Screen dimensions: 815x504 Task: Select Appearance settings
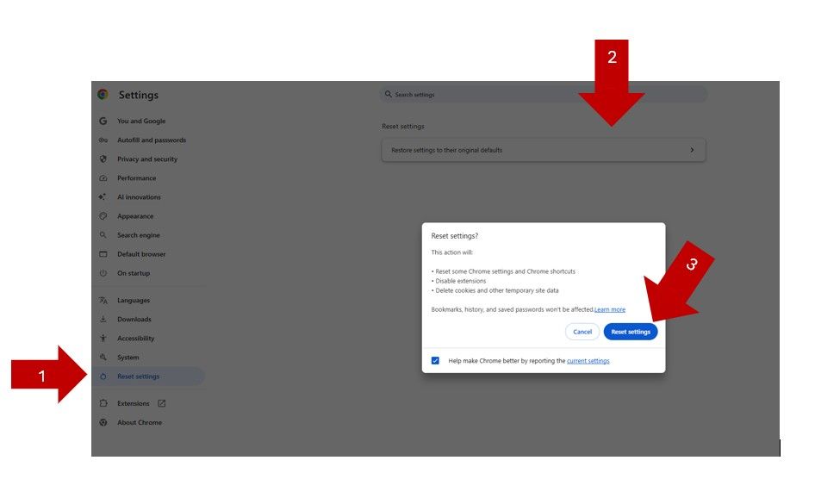coord(135,216)
